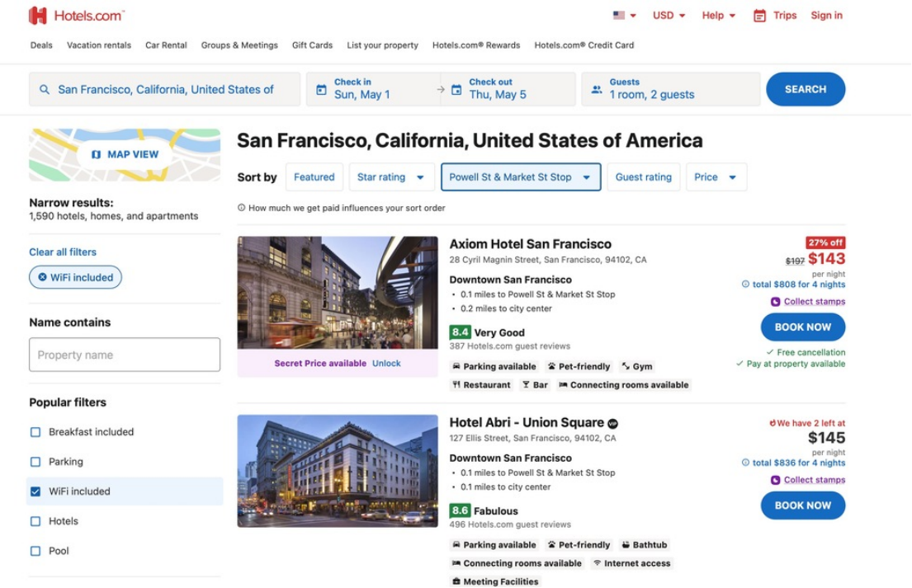Click the check-out calendar icon
The height and width of the screenshot is (588, 912).
coord(456,90)
